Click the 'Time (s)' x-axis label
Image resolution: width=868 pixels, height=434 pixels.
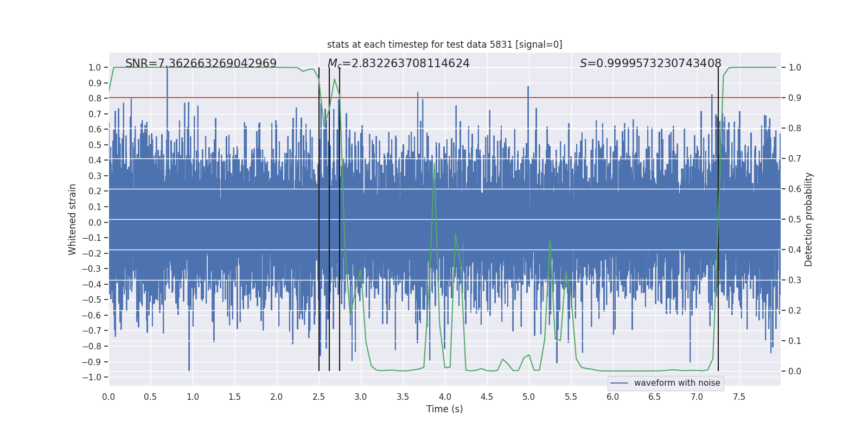[x=445, y=409]
